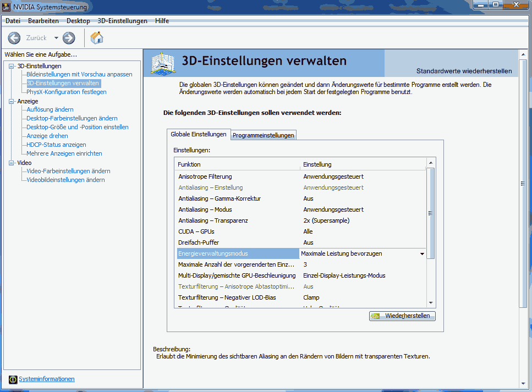Screen dimensions: 532x392
Task: Click the Wiederherstellen button
Action: tap(402, 316)
